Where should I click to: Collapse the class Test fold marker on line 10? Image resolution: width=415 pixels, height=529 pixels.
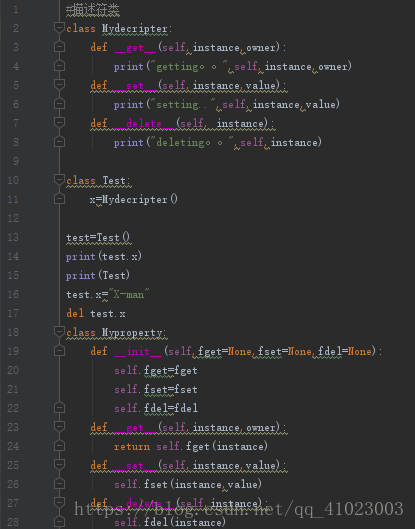coord(59,179)
